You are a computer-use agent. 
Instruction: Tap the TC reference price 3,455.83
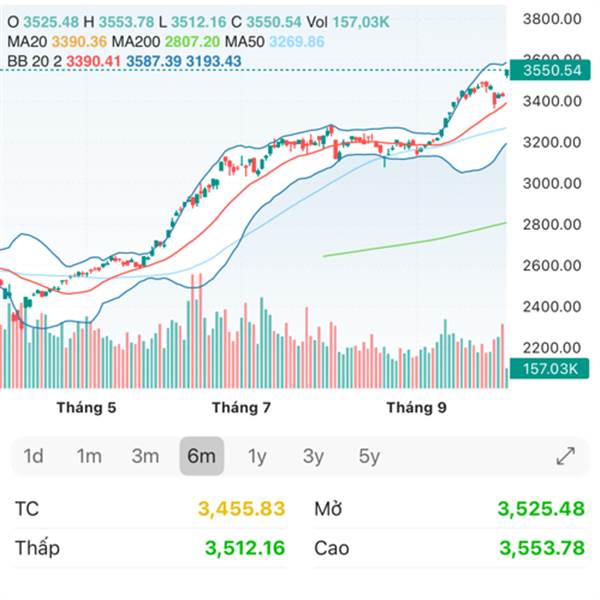242,509
